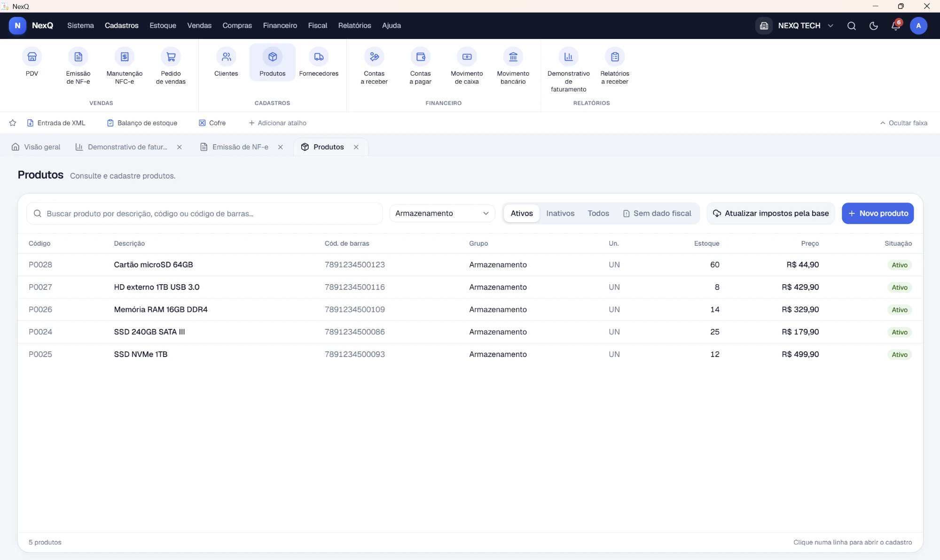This screenshot has height=560, width=940.
Task: Open Contas a pagar wallet icon
Action: [x=420, y=57]
